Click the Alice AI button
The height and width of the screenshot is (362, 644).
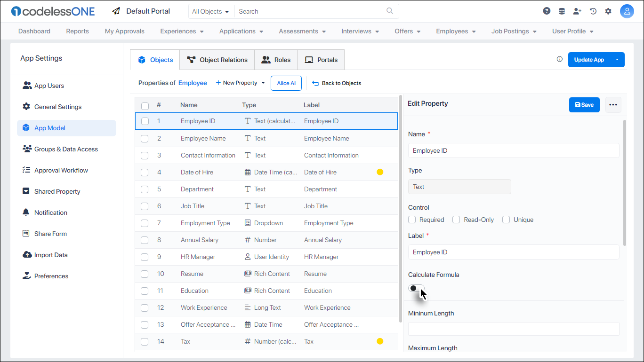286,83
